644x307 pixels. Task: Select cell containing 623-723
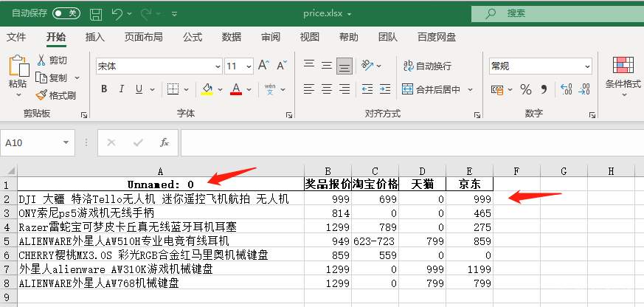(x=375, y=241)
